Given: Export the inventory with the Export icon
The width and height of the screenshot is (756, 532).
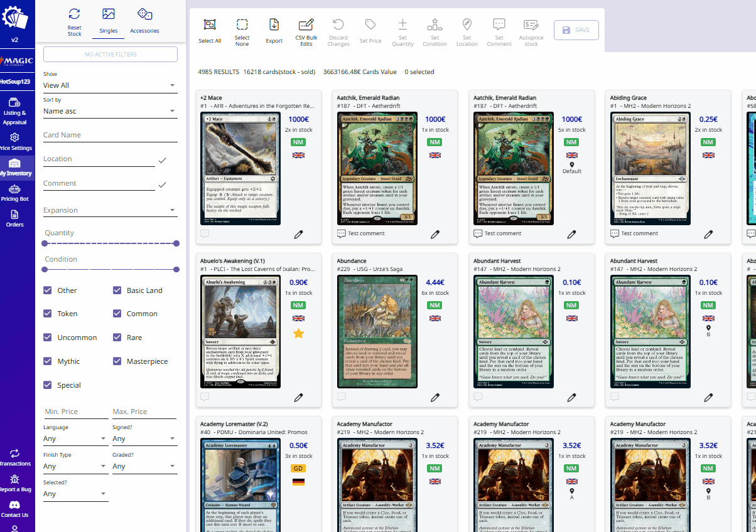Looking at the screenshot, I should 274,25.
